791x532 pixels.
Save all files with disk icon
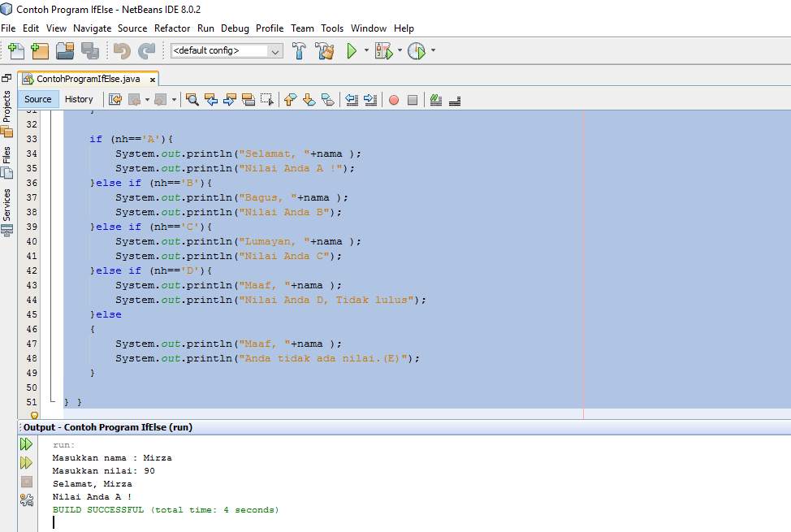coord(90,50)
